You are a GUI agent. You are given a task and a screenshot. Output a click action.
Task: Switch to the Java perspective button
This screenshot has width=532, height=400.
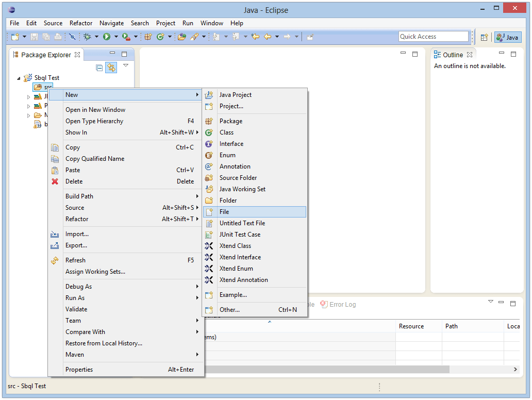(508, 37)
